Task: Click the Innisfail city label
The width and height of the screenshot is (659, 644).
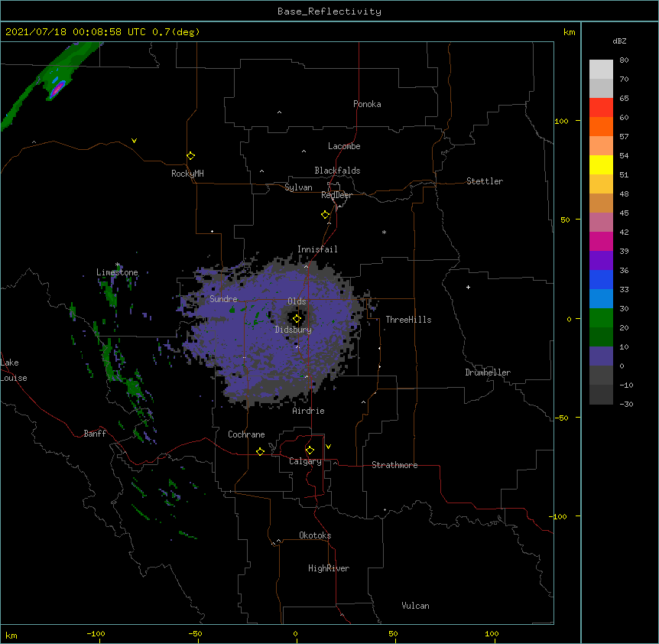Action: click(x=317, y=249)
